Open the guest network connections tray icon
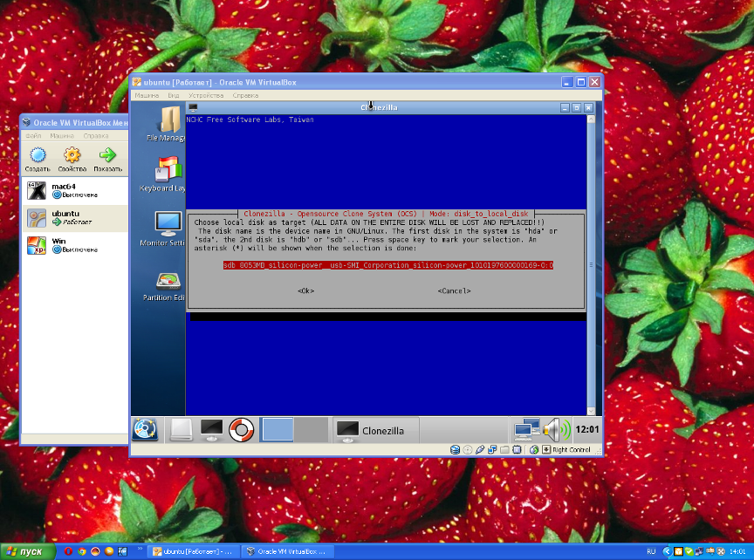Screen dimensions: 754x560 (526, 429)
